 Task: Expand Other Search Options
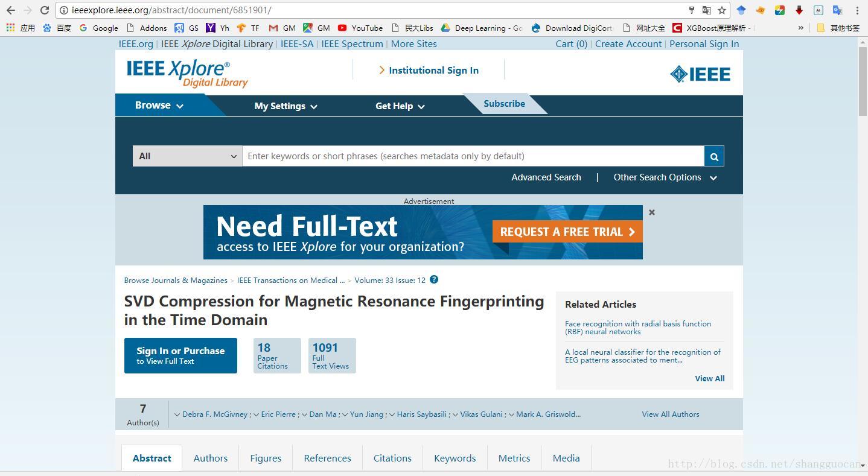click(x=665, y=177)
